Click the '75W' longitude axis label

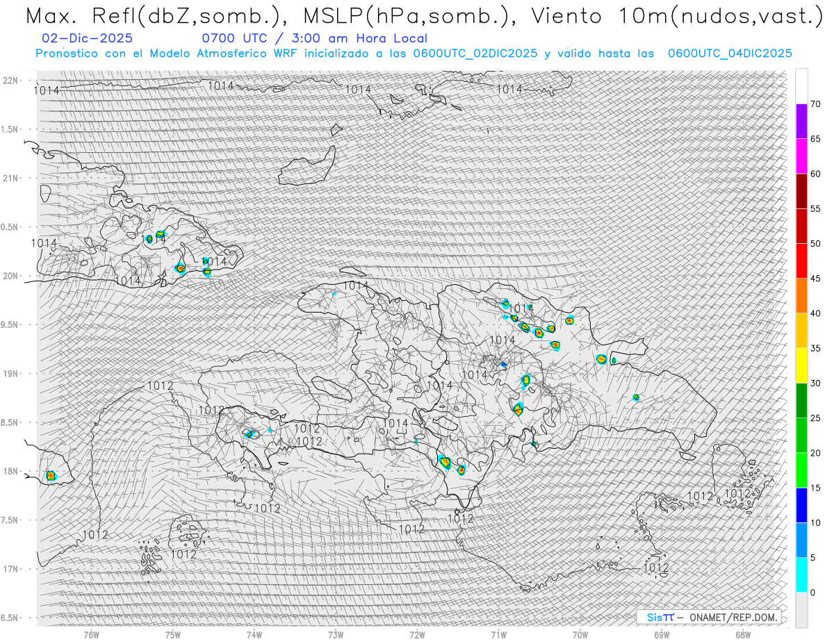(173, 634)
